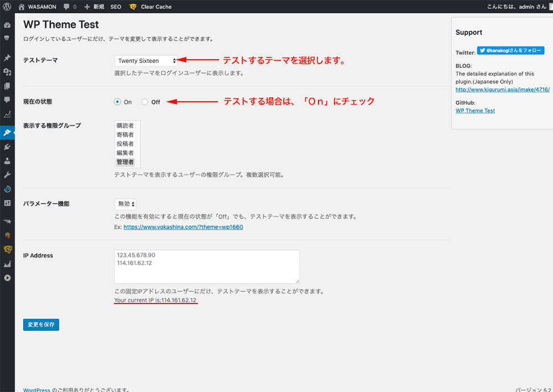Open the orange shield sidebar icon

coord(7,236)
